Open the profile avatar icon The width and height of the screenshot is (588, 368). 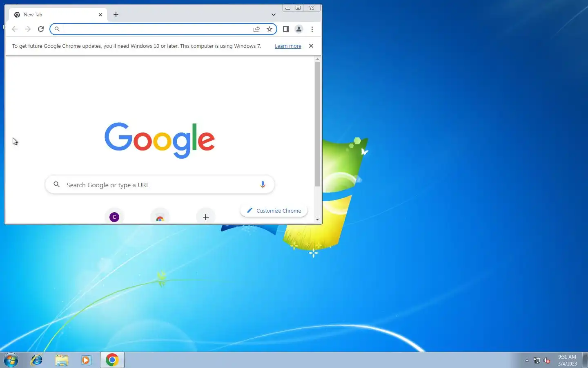pos(299,29)
